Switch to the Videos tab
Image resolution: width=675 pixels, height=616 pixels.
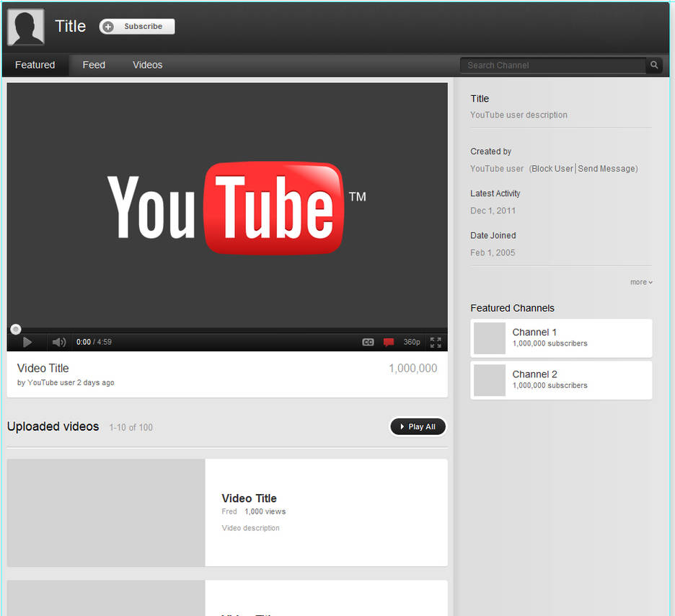pyautogui.click(x=147, y=65)
